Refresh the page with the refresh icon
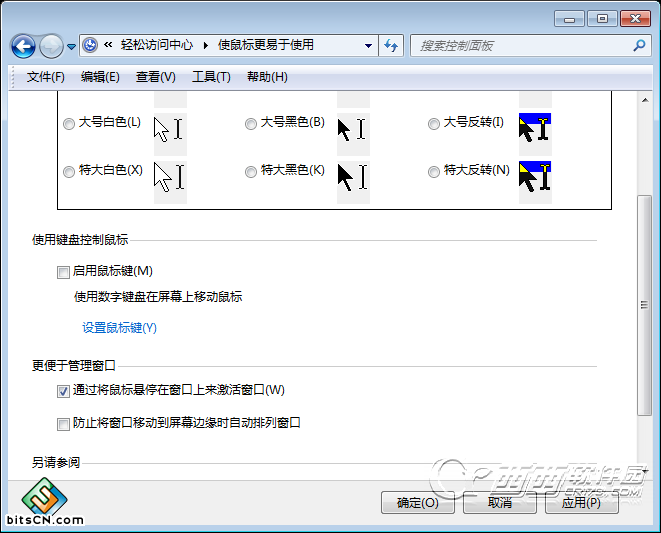Image resolution: width=661 pixels, height=533 pixels. 391,46
